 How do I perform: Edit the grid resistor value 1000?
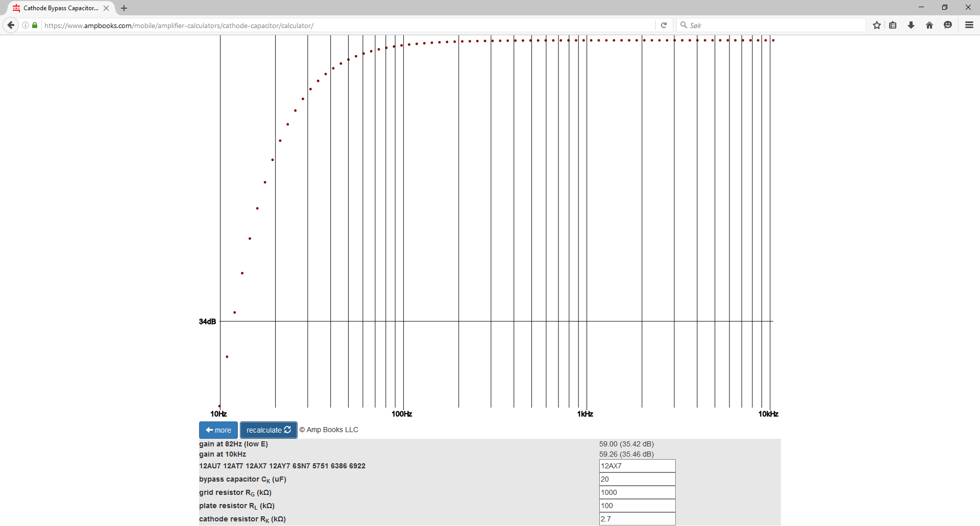(637, 492)
